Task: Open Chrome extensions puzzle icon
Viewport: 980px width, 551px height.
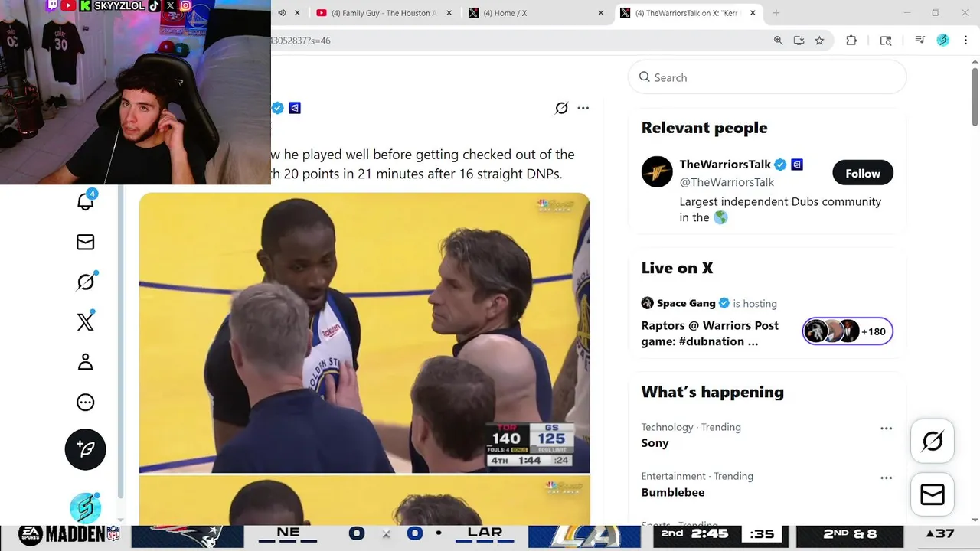Action: click(x=851, y=41)
